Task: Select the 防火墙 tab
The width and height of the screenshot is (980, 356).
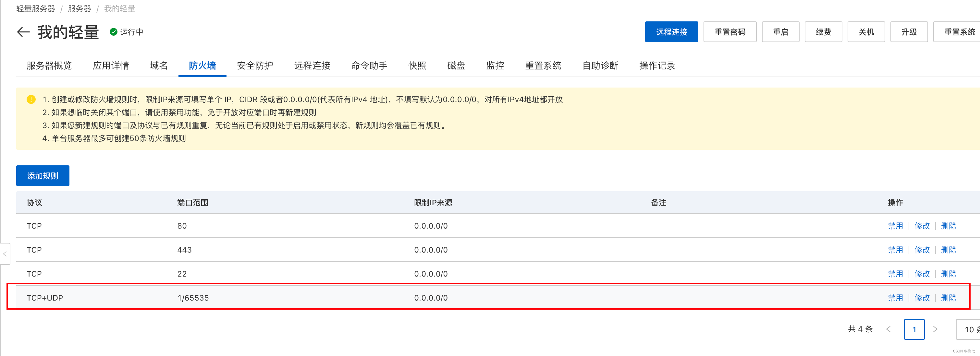Action: [202, 66]
